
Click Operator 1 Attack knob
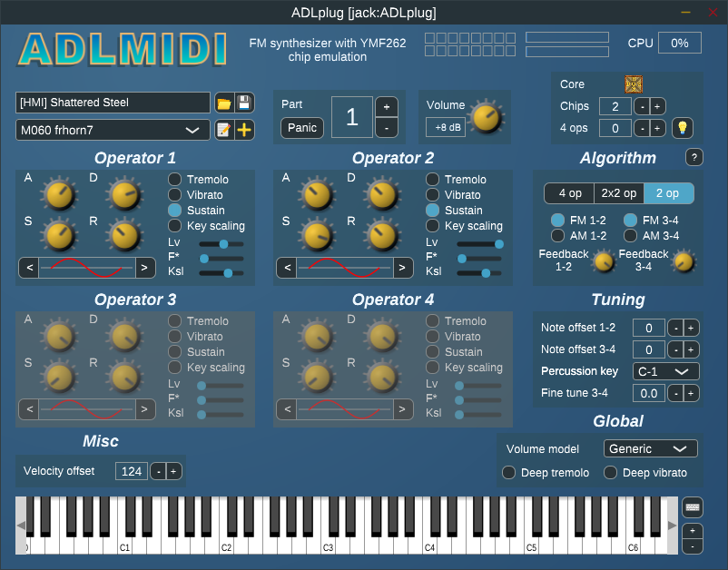pyautogui.click(x=59, y=194)
